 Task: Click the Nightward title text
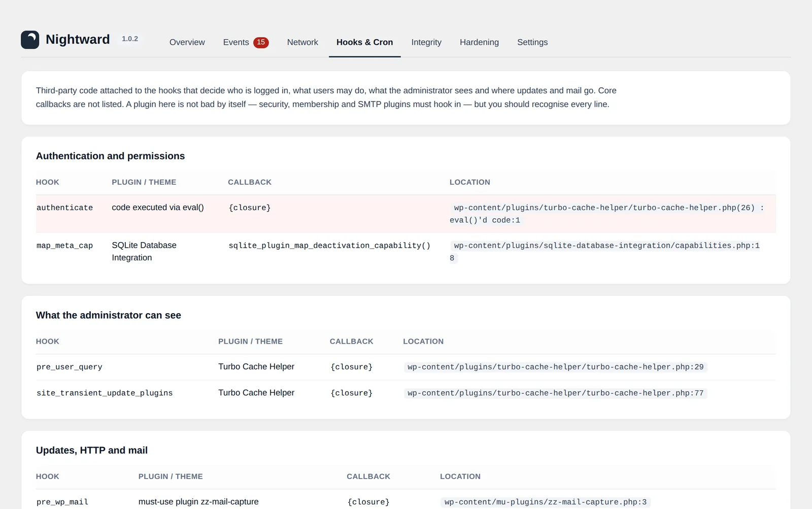point(78,40)
